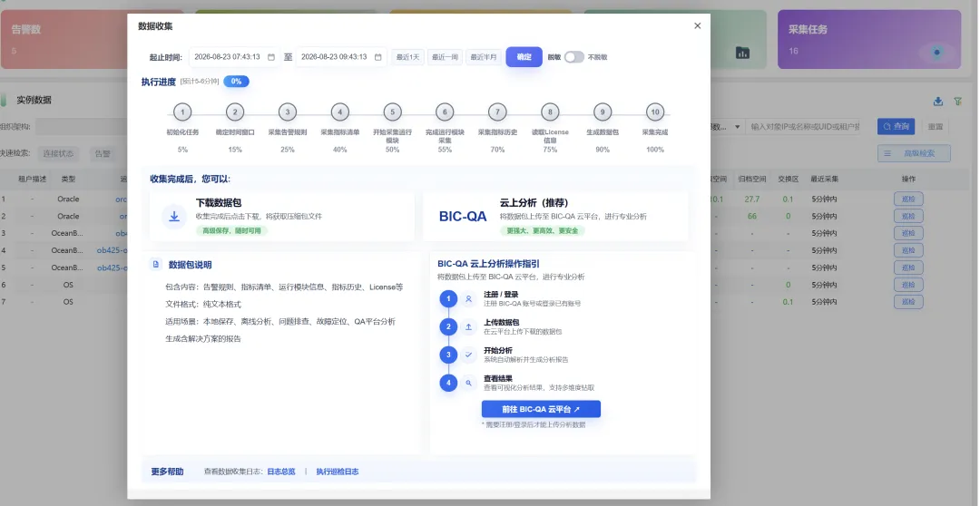The height and width of the screenshot is (506, 980).
Task: Click the 文件格式：纯文本格式 line
Action: (203, 304)
